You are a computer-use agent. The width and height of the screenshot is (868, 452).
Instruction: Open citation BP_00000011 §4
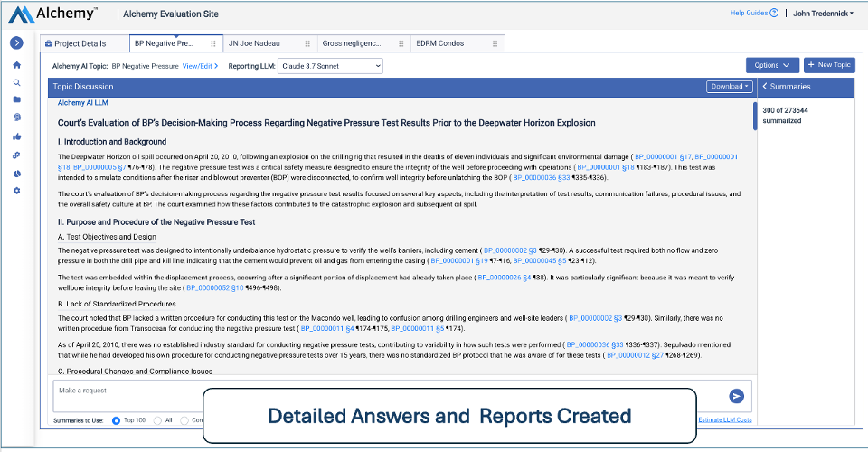327,329
